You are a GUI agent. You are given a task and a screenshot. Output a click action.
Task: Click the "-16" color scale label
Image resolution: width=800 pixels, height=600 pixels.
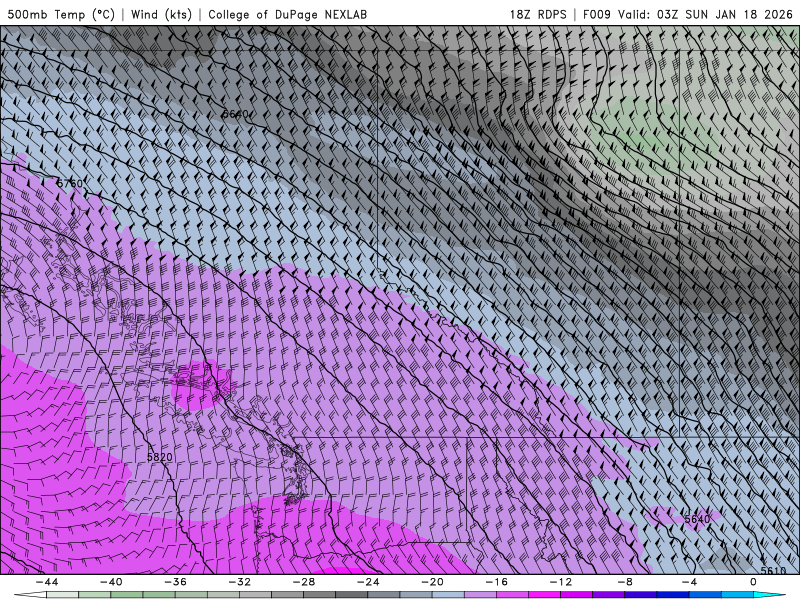click(496, 582)
